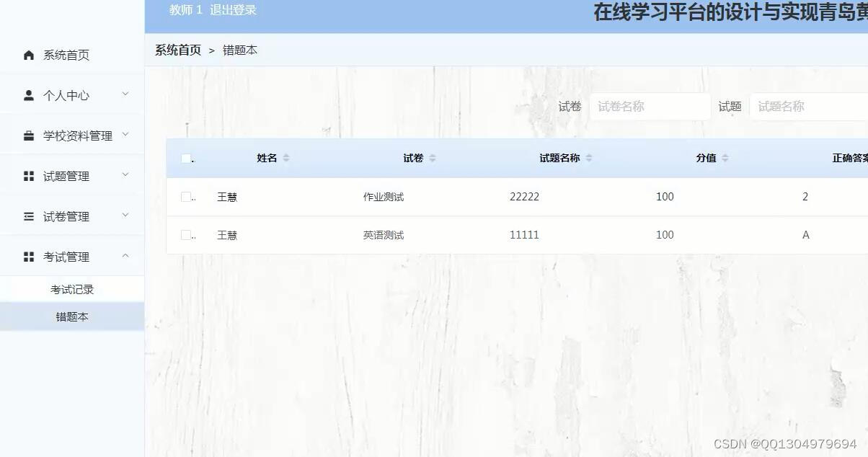Click the 试卷名称 search input field

[x=650, y=107]
